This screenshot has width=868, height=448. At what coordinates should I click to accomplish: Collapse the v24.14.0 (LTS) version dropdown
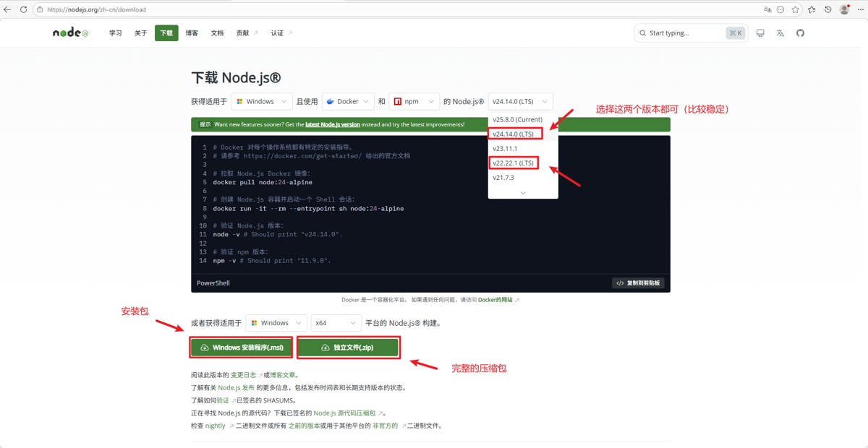point(521,102)
